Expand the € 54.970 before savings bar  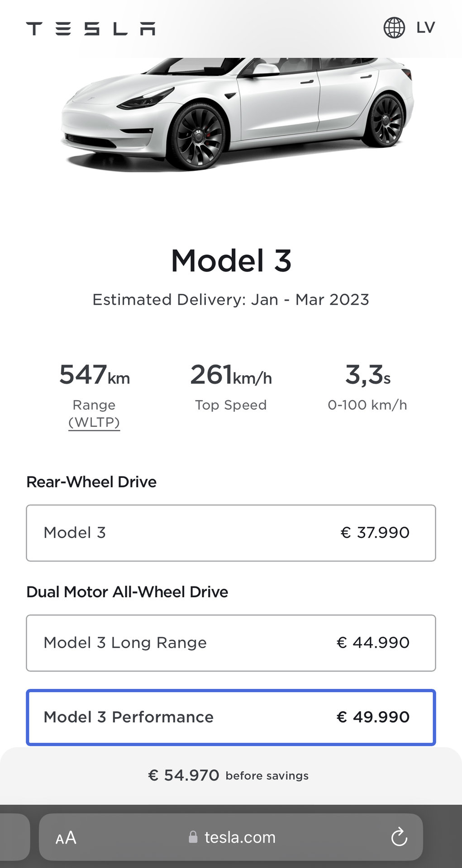pyautogui.click(x=231, y=776)
